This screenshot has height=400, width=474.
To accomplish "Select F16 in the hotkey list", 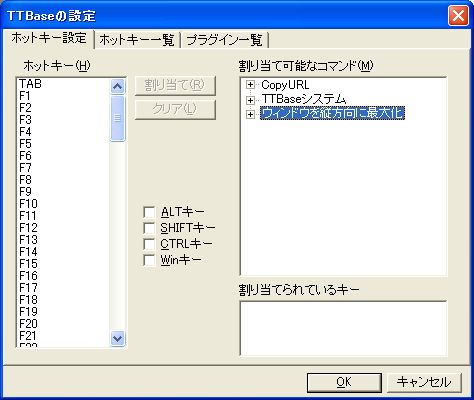I will click(x=63, y=276).
